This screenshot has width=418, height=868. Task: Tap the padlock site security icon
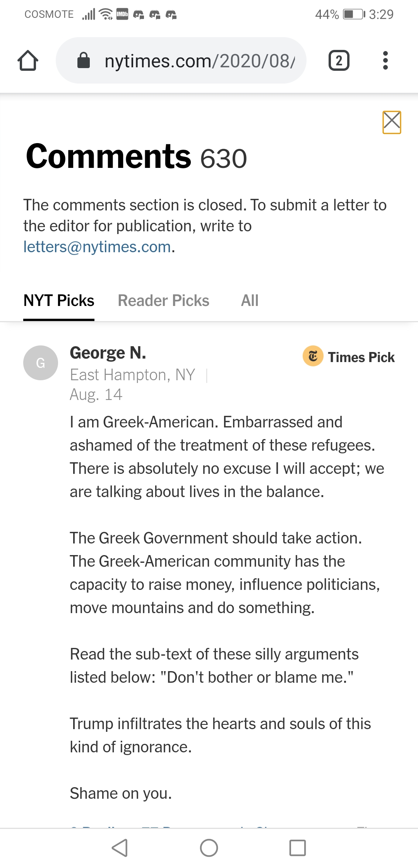pyautogui.click(x=84, y=61)
